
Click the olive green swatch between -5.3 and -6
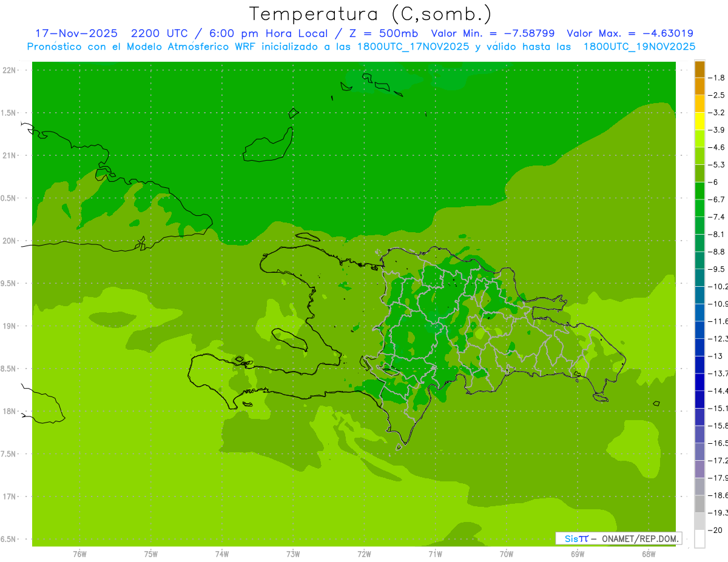coord(699,173)
